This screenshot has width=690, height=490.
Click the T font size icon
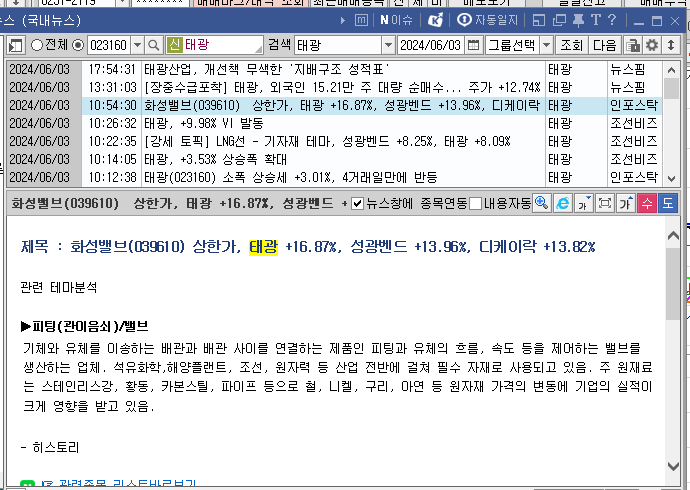595,20
